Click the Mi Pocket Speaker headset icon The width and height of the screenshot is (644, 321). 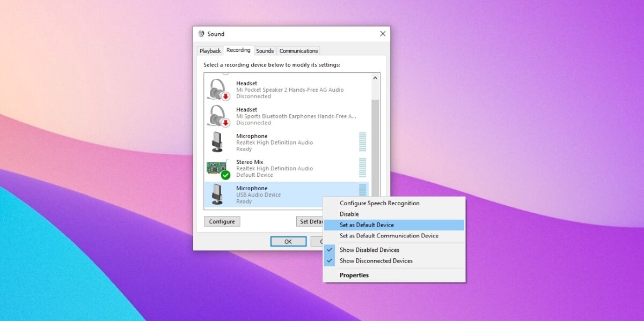(x=217, y=89)
